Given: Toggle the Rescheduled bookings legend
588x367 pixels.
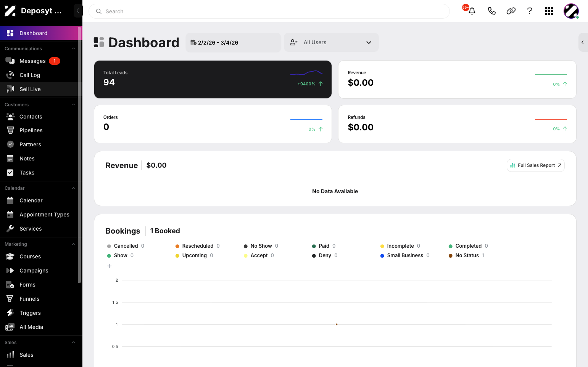Looking at the screenshot, I should pos(197,246).
